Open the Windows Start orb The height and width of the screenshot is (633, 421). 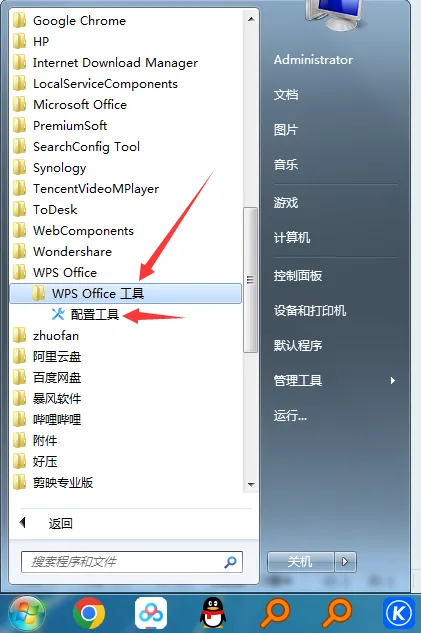[x=27, y=614]
